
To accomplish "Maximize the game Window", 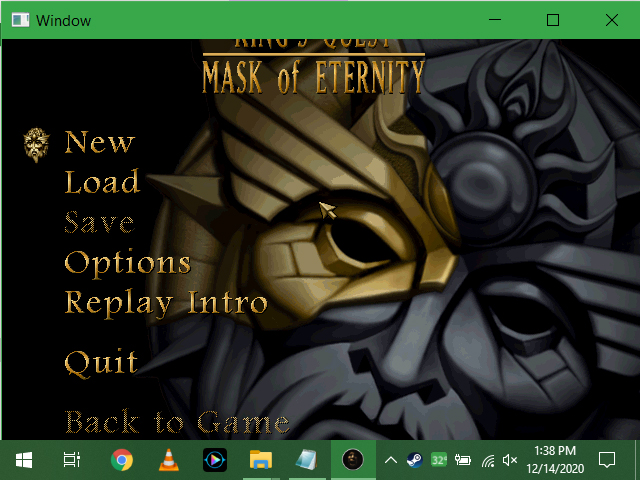I will pyautogui.click(x=553, y=20).
